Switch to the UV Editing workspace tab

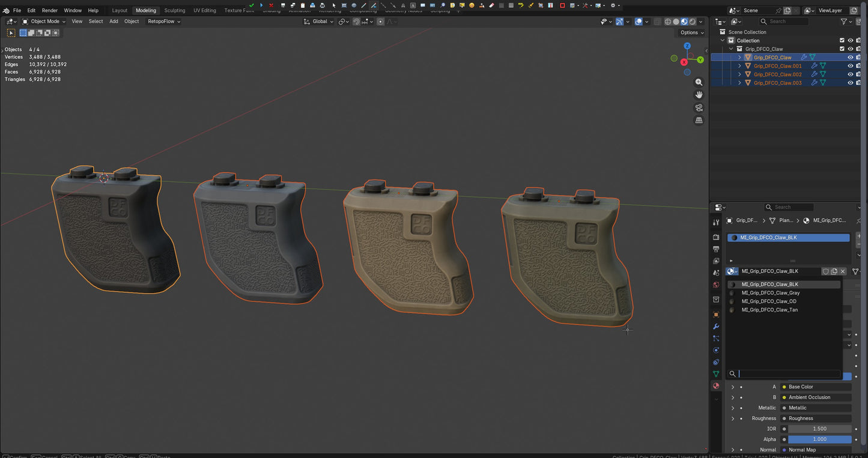(205, 10)
